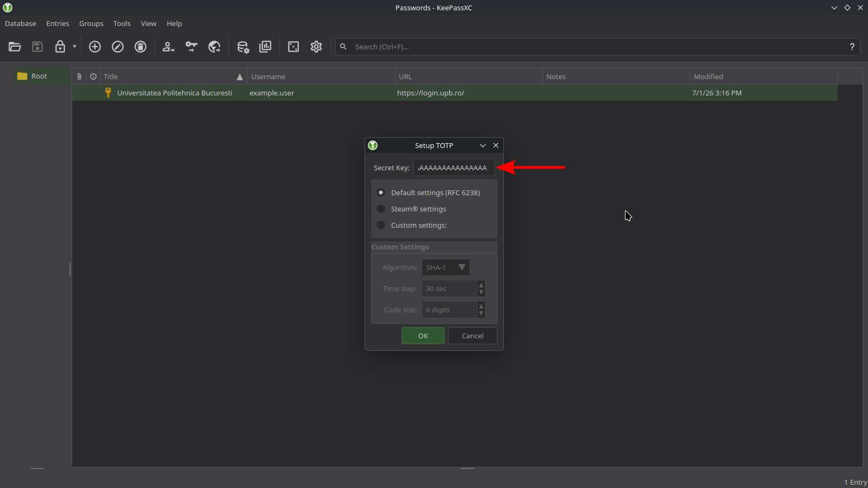868x488 pixels.
Task: Open the Tools menu
Action: tap(122, 23)
